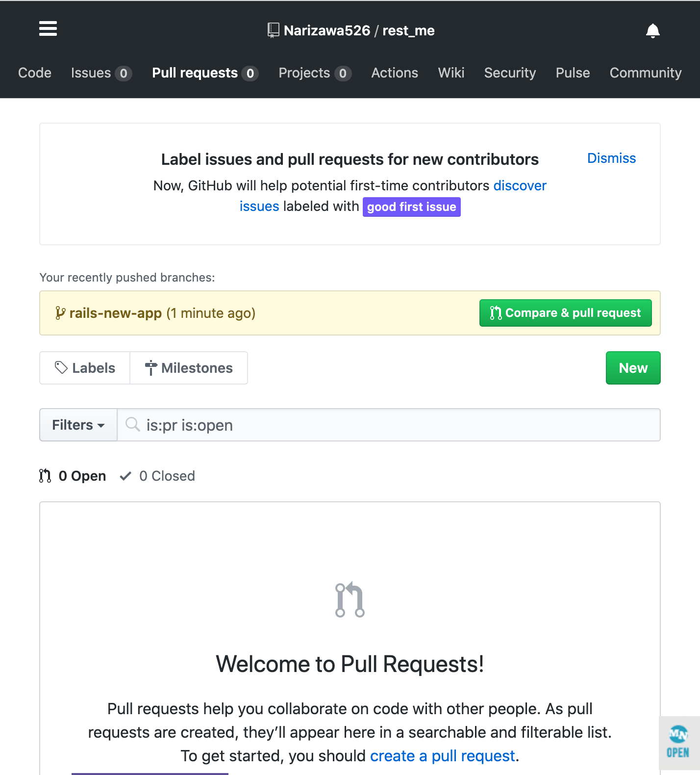This screenshot has width=700, height=775.
Task: Open the Wiki tab
Action: (x=451, y=73)
